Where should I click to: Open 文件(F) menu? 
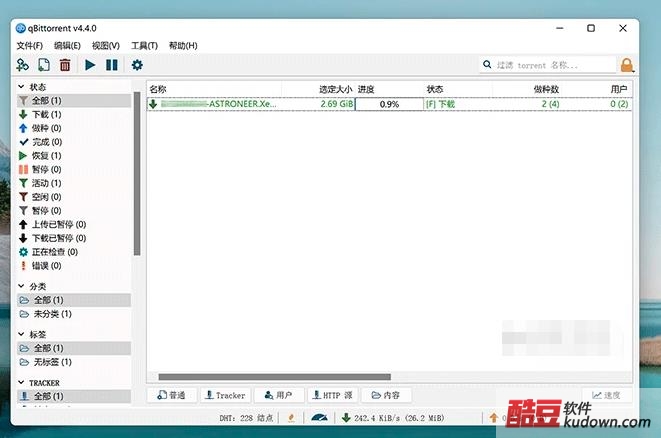click(x=30, y=46)
